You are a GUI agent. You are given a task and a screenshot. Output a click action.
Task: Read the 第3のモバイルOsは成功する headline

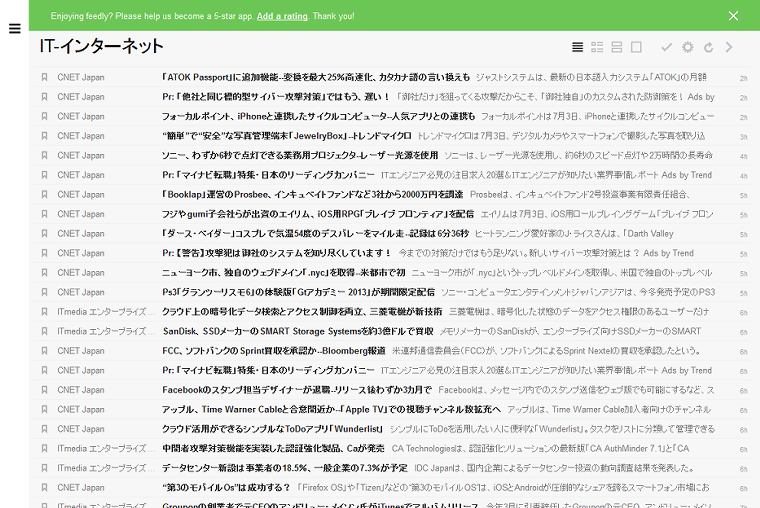tap(226, 488)
